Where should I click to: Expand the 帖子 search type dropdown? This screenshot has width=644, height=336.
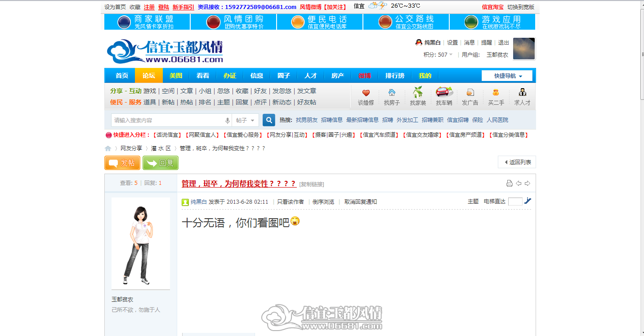(246, 121)
